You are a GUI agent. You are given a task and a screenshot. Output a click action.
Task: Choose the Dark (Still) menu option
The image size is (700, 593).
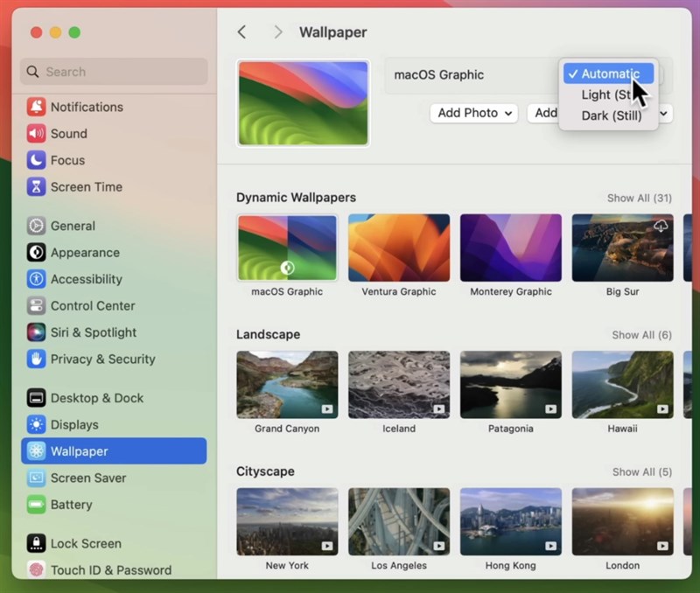[608, 115]
